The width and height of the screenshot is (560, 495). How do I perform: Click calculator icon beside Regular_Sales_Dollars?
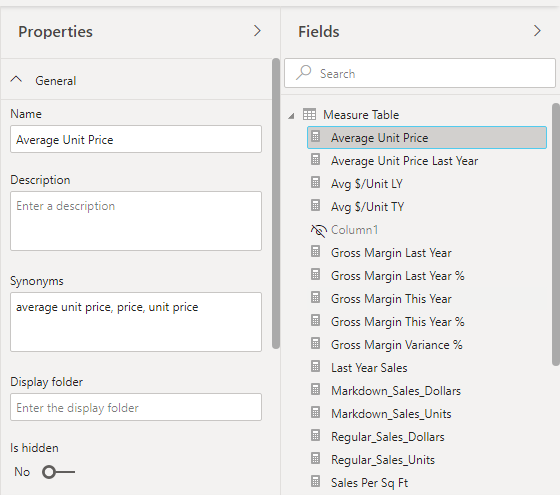pos(315,435)
